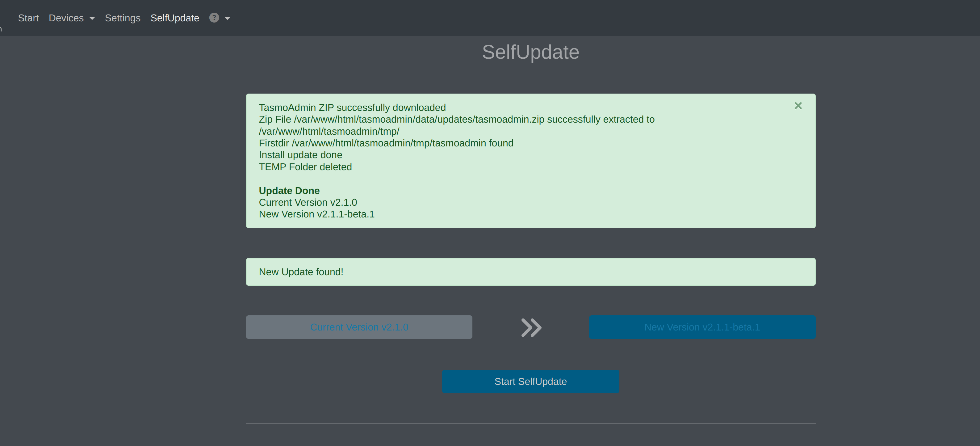Expand the dropdown next to the help icon
The height and width of the screenshot is (446, 980).
227,18
